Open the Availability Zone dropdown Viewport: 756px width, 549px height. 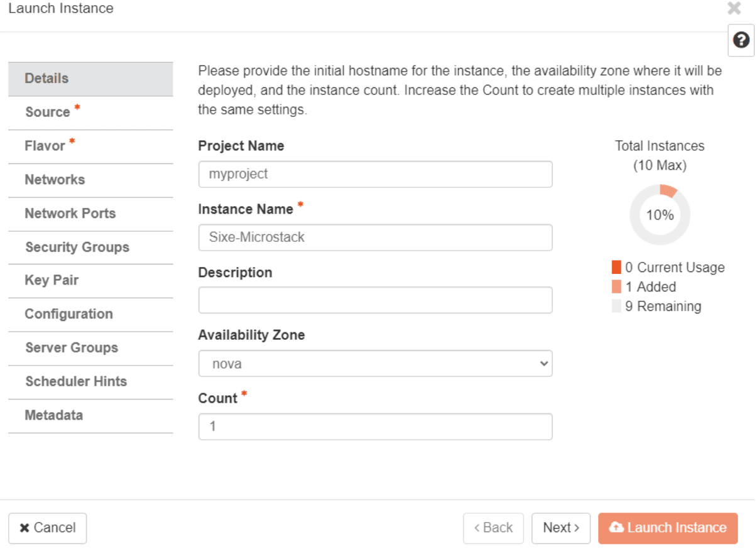click(375, 364)
